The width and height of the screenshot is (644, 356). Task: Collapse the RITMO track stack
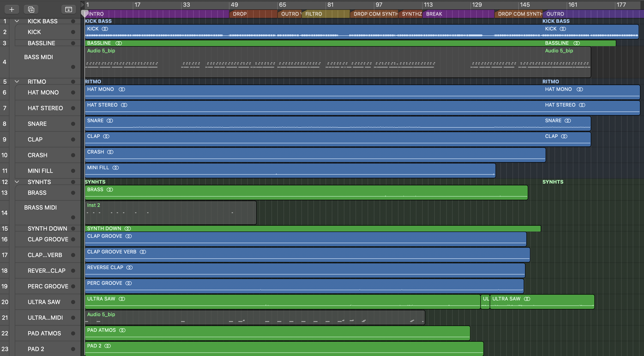pos(17,82)
